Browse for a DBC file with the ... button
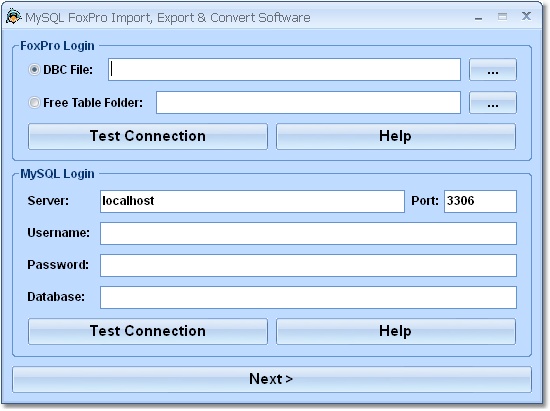The height and width of the screenshot is (411, 550). point(493,69)
